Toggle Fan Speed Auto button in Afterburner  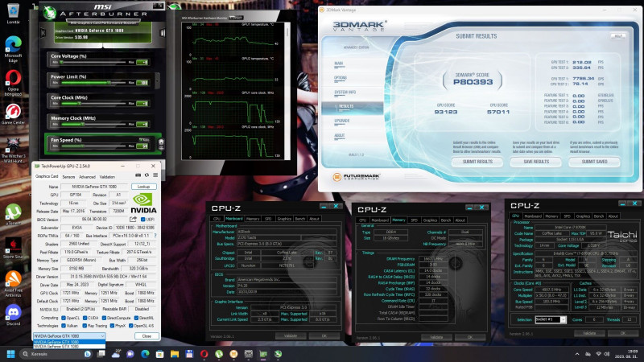(144, 140)
